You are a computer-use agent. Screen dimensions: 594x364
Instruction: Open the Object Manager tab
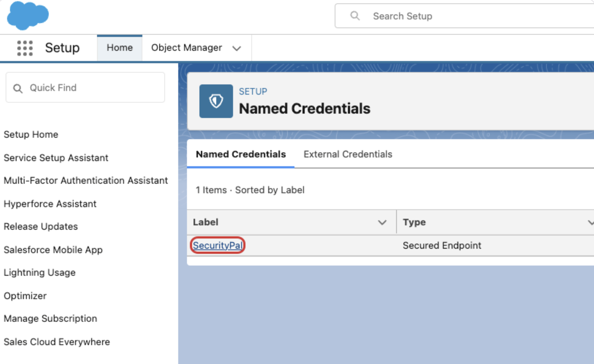pos(187,48)
